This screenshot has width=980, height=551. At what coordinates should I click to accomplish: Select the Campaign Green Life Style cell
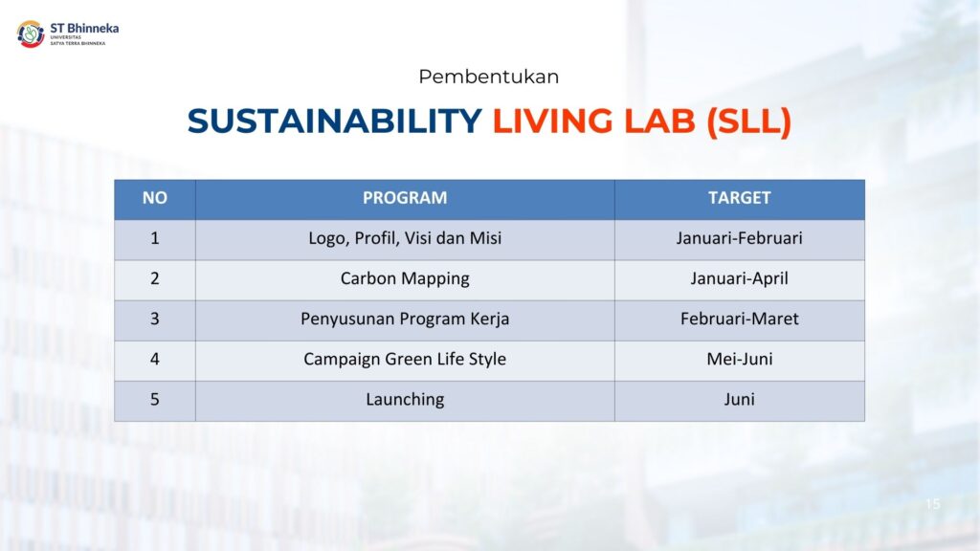coord(405,359)
